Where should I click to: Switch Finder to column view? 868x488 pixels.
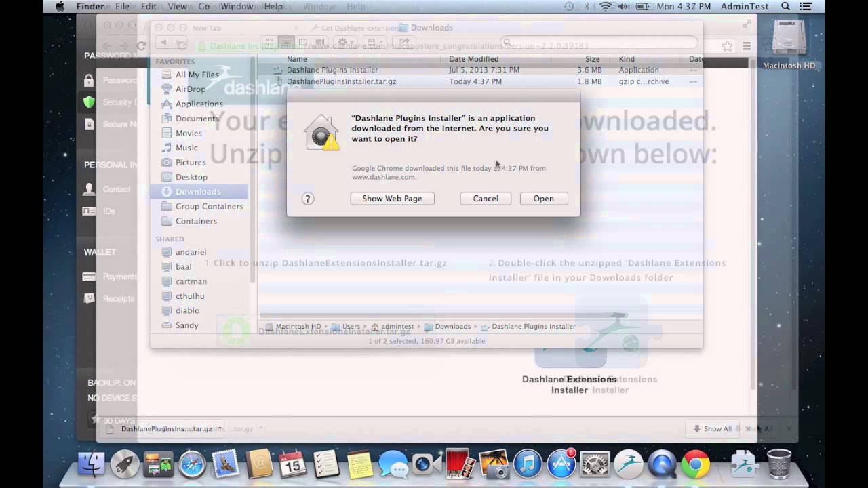point(302,42)
